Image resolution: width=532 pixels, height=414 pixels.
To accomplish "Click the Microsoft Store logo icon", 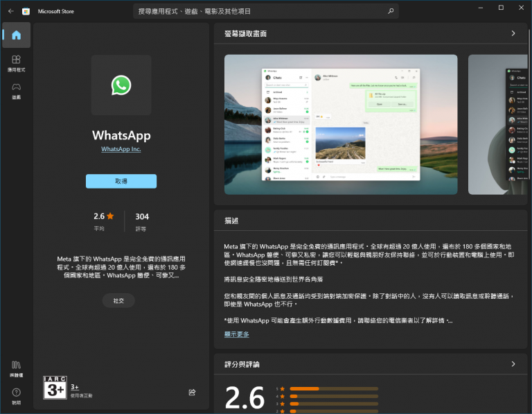I will click(x=26, y=12).
